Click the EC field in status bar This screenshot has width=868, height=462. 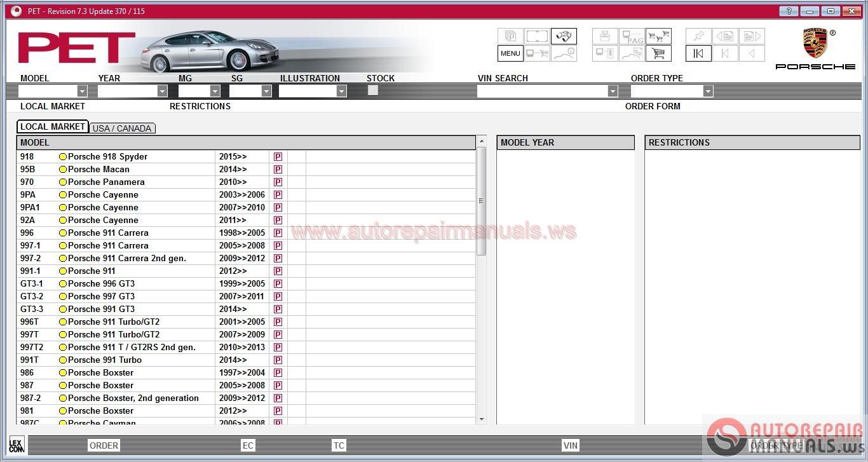(248, 445)
